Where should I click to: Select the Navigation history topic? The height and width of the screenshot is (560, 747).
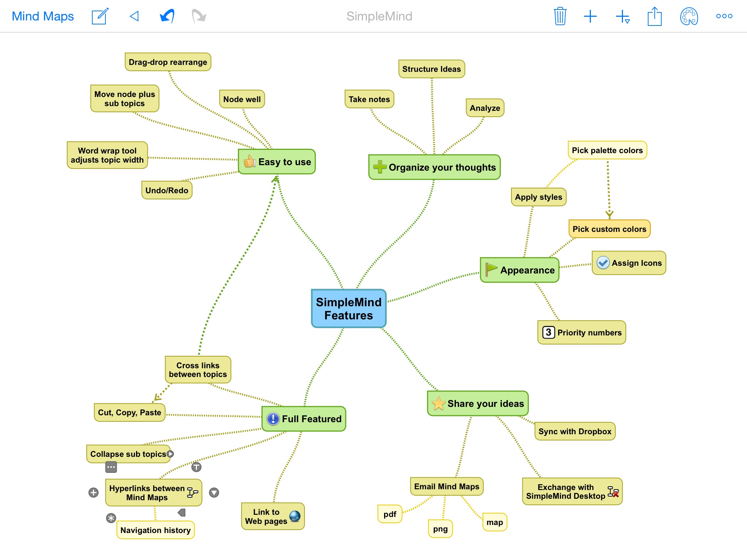point(155,530)
